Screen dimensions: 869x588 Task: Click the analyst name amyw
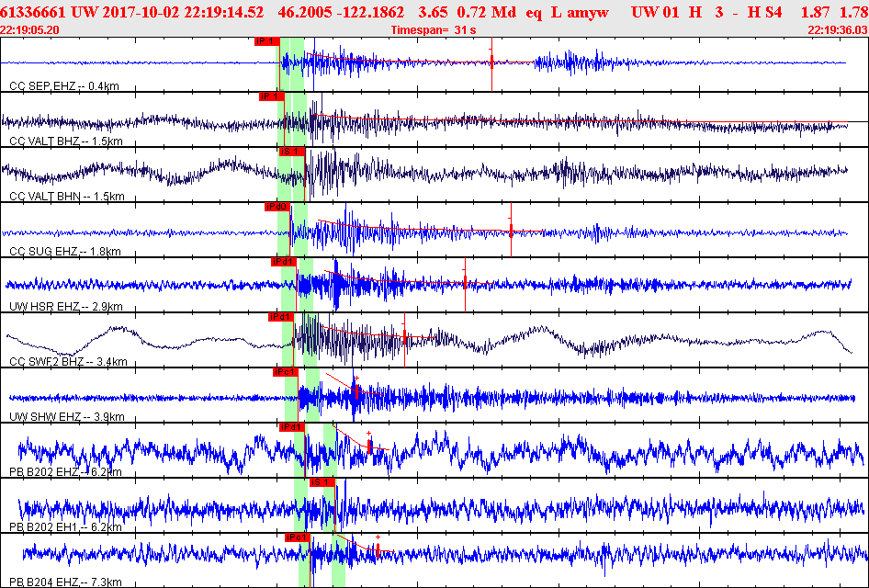(x=588, y=13)
